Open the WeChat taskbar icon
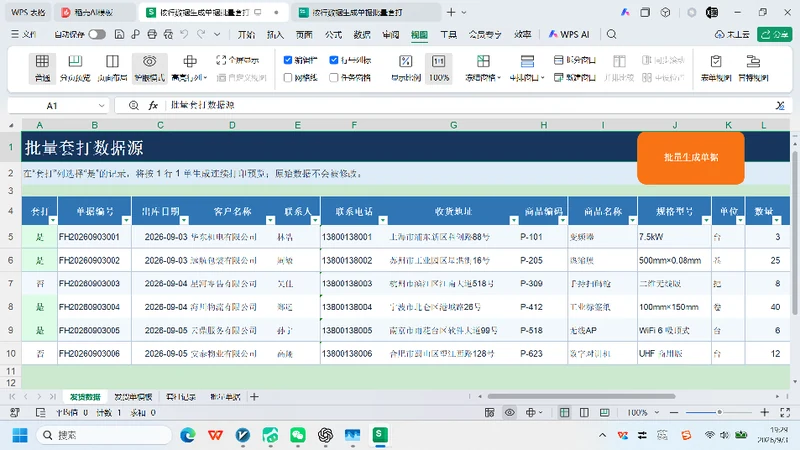Viewport: 800px width, 450px height. point(298,435)
